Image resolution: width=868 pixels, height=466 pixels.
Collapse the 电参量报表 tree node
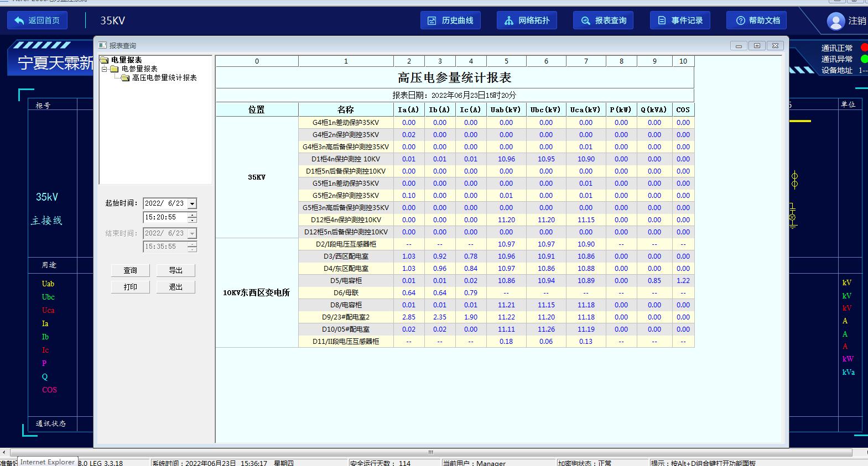tap(104, 69)
